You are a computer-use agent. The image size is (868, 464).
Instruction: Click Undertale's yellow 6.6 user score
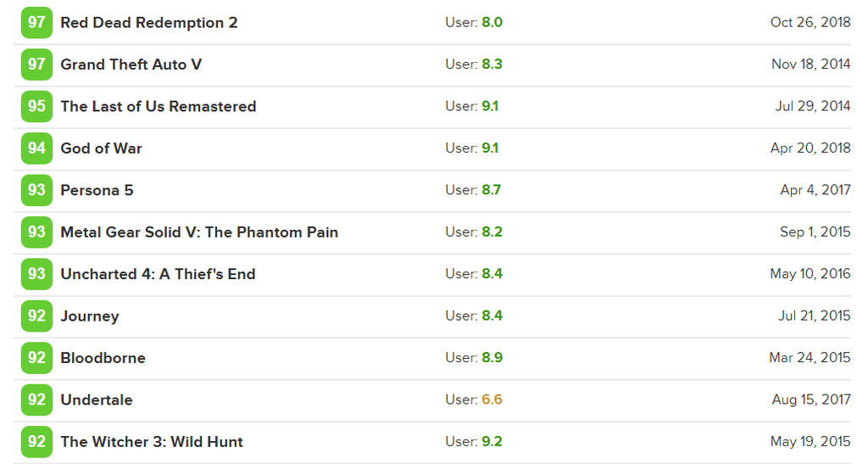pyautogui.click(x=492, y=400)
